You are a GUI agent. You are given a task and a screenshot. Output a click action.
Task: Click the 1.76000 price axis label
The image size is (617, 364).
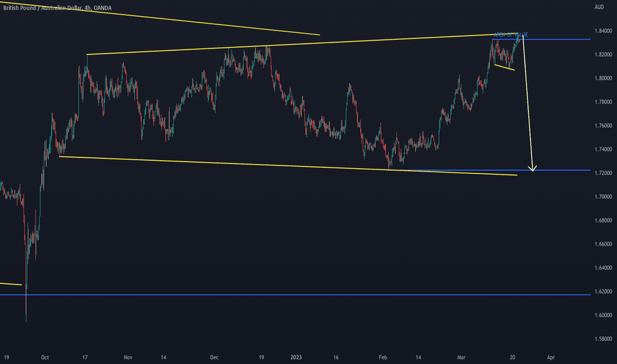pyautogui.click(x=603, y=126)
